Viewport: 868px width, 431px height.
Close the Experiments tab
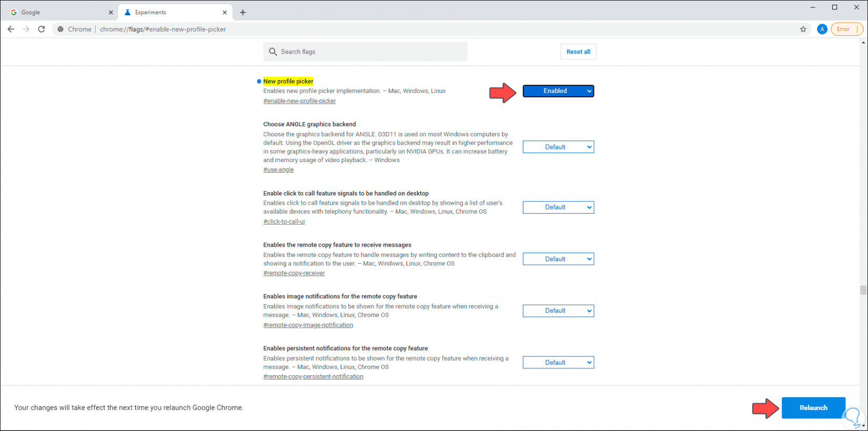click(225, 13)
